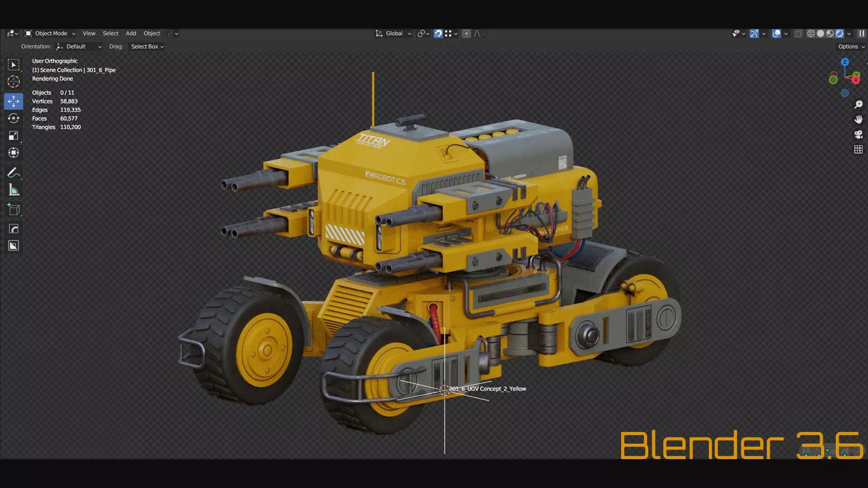
Task: Toggle X-ray mode
Action: point(798,33)
